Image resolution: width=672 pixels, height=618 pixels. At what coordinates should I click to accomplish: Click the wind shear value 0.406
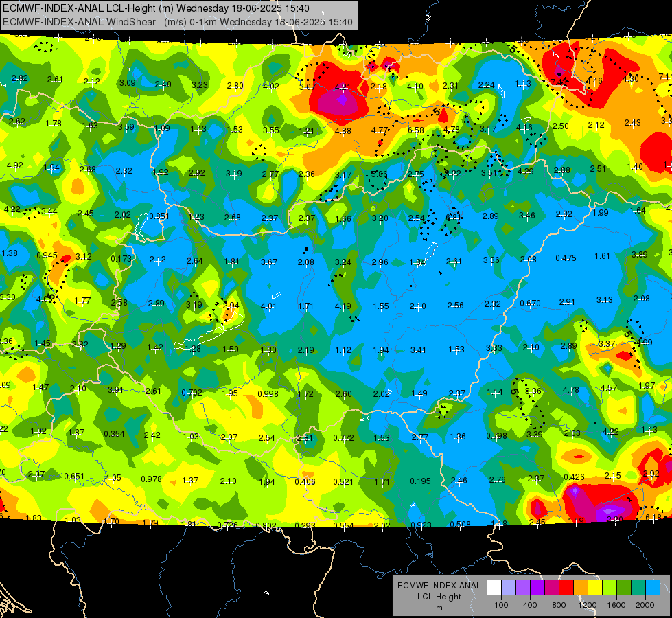tap(305, 482)
